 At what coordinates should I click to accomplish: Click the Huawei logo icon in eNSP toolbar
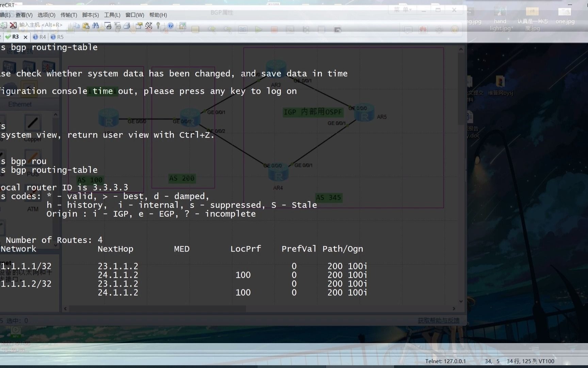tap(423, 30)
